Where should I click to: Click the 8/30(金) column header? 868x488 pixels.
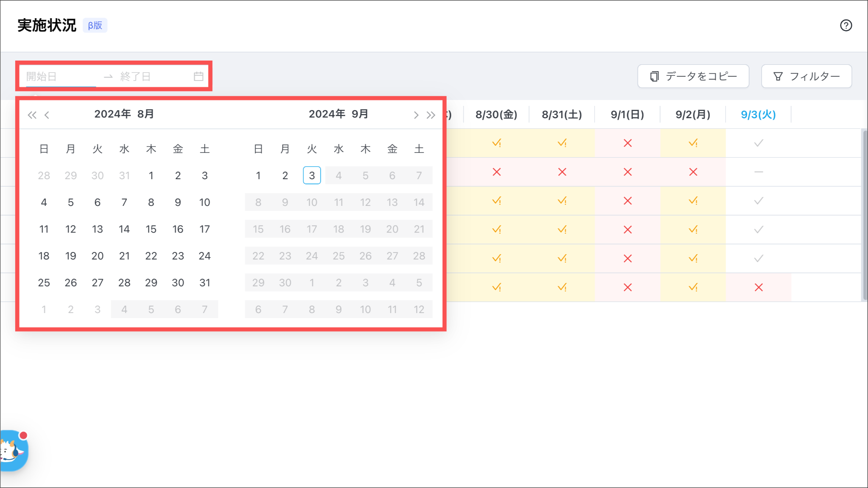[496, 114]
